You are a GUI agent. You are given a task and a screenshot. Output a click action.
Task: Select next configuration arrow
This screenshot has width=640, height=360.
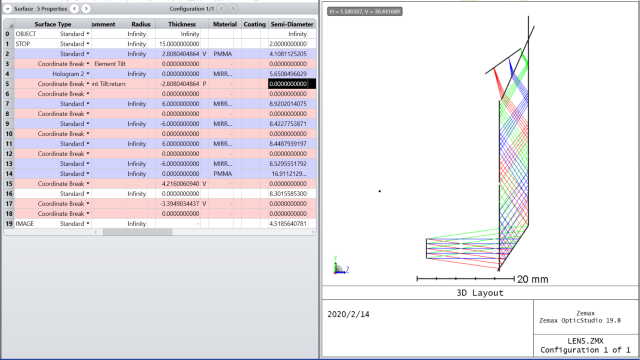tap(233, 9)
